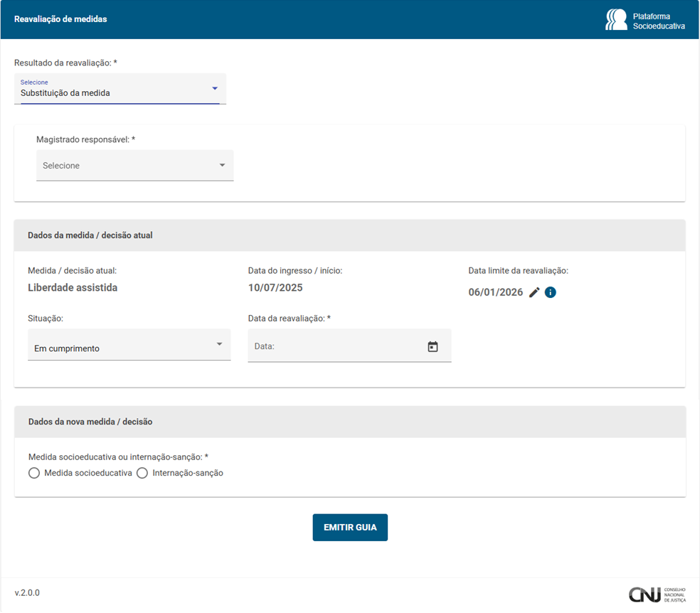The height and width of the screenshot is (613, 700).
Task: Click the v.2.0.0 version label
Action: click(x=27, y=592)
